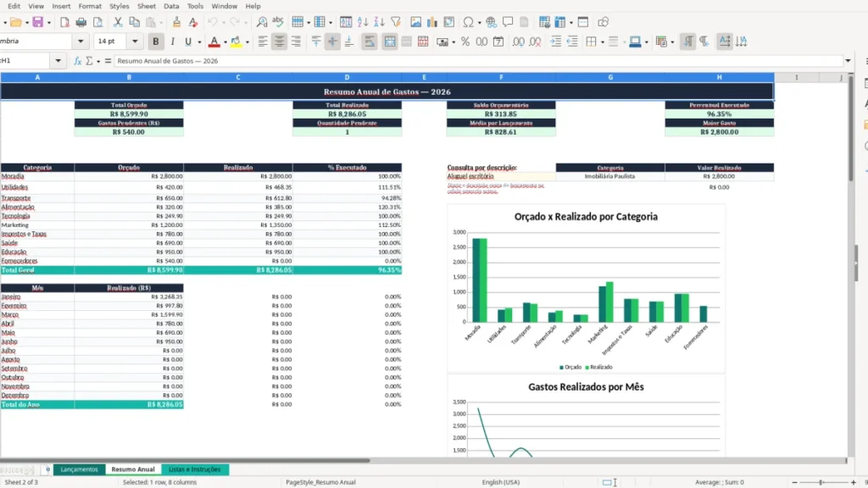Toggle print preview icon
Viewport: 868px width, 488px height.
[x=98, y=22]
